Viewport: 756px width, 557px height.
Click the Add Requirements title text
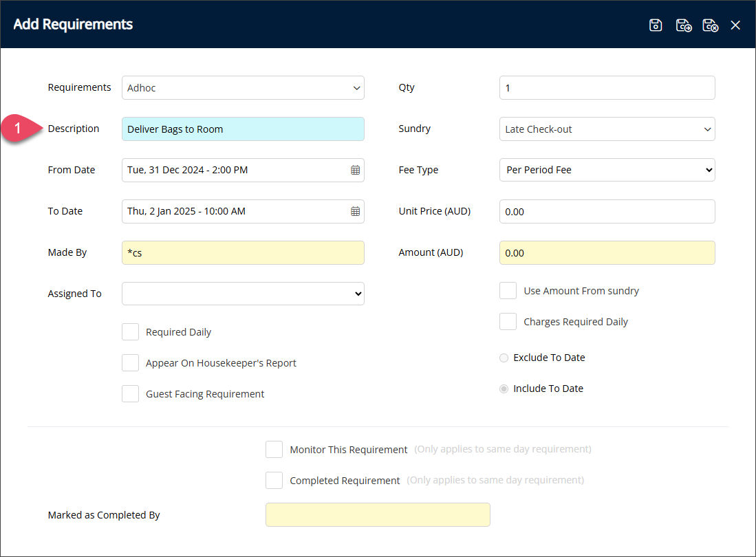73,24
